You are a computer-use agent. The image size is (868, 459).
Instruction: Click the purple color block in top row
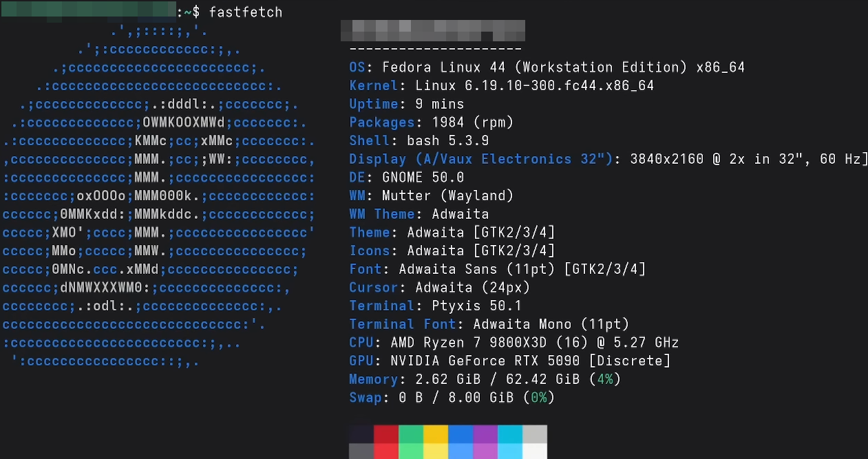pos(485,434)
